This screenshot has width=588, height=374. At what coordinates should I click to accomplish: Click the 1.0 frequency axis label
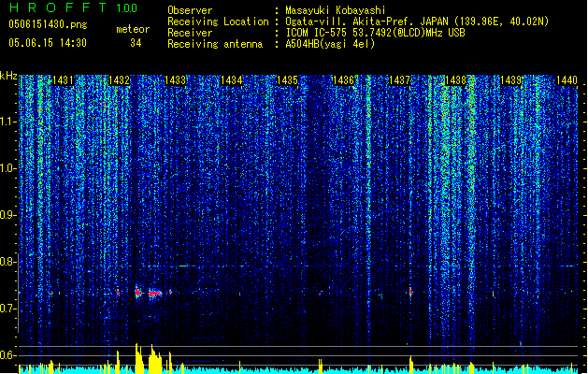pyautogui.click(x=8, y=168)
